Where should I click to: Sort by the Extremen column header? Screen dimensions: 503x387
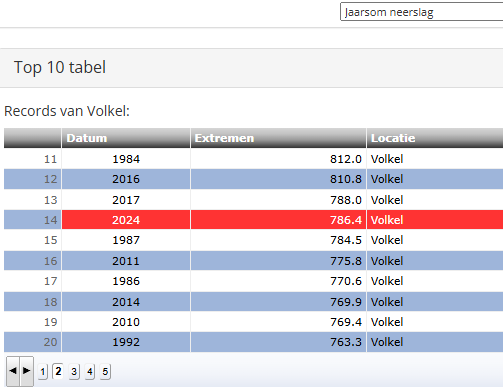tap(278, 138)
